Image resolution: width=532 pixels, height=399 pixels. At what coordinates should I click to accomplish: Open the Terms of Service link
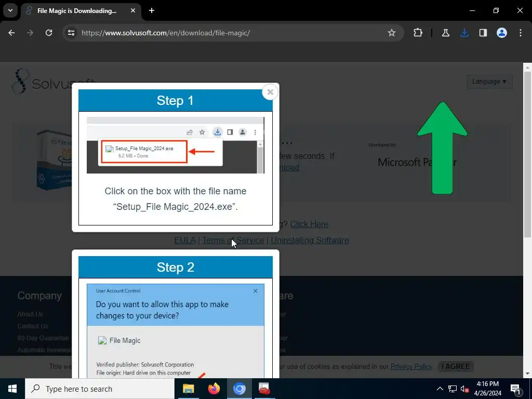click(x=233, y=240)
